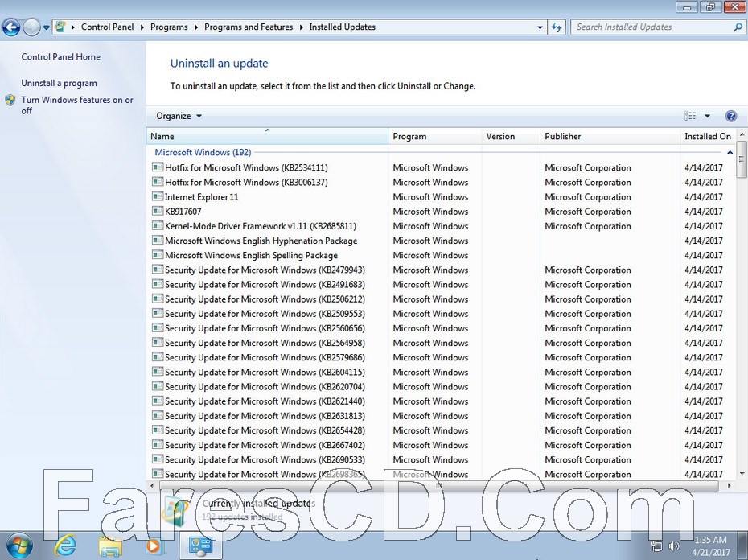Select Security Update for Microsoft Windows (KB2654428)
Image resolution: width=748 pixels, height=560 pixels.
(x=265, y=430)
